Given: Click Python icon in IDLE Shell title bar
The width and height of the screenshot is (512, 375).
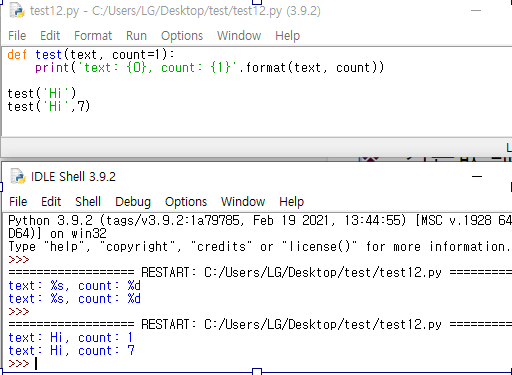Looking at the screenshot, I should [18, 176].
